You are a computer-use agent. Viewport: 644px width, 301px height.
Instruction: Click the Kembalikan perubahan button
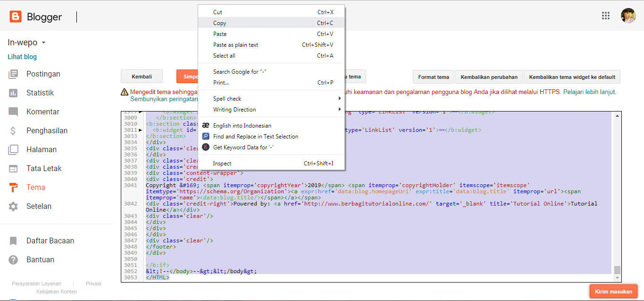coord(489,77)
